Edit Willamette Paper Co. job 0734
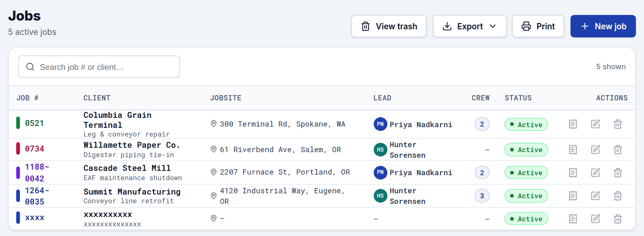 coord(595,150)
